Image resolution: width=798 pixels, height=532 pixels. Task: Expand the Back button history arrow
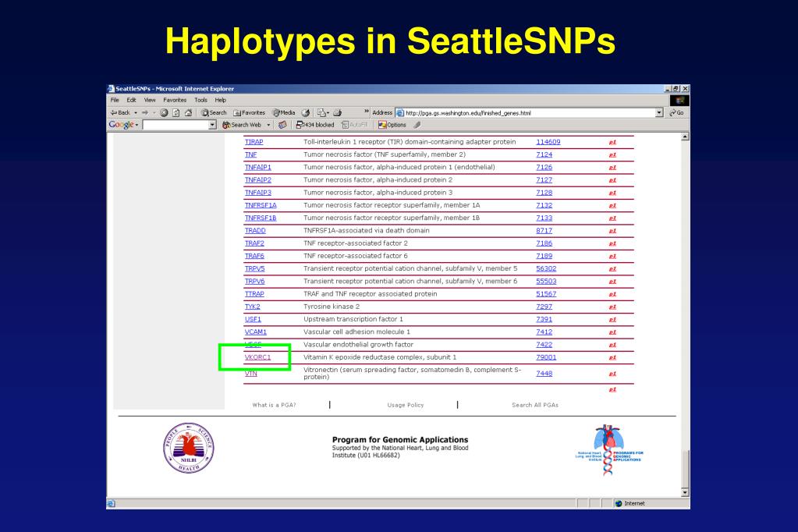136,112
